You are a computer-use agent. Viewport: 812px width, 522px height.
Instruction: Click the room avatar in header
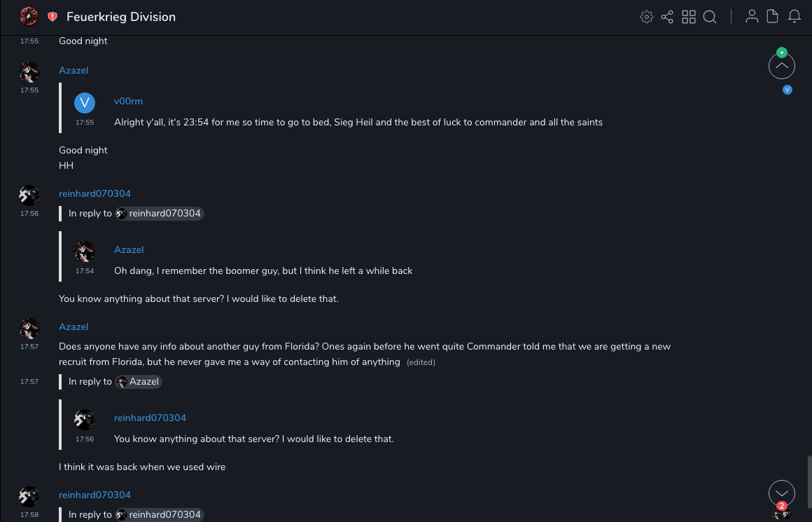coord(29,16)
